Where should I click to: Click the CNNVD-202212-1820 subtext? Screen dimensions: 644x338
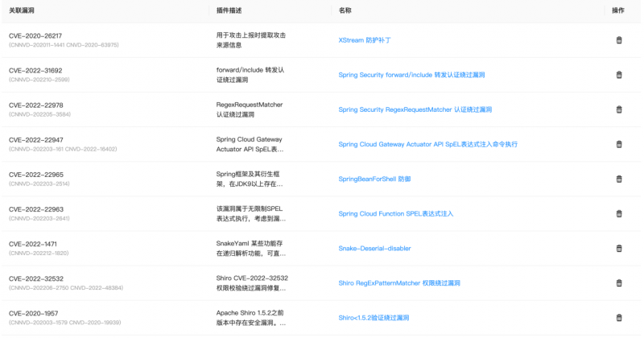pyautogui.click(x=39, y=253)
